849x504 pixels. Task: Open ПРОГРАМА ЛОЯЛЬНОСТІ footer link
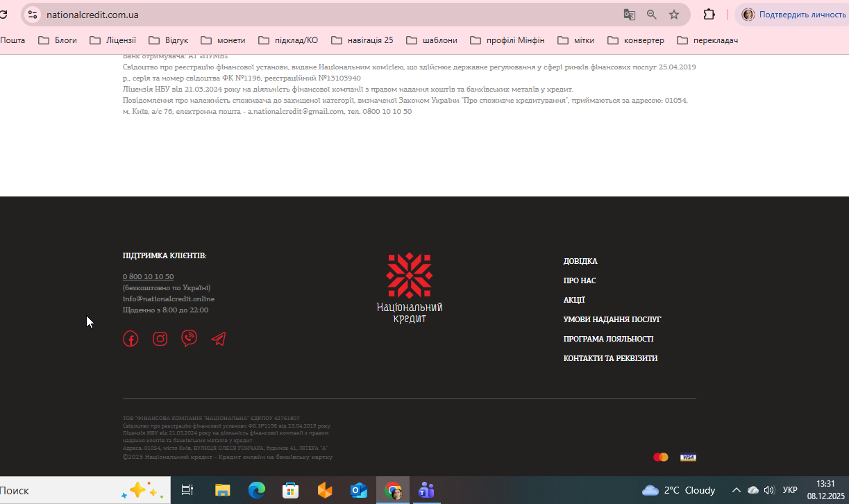click(x=608, y=339)
